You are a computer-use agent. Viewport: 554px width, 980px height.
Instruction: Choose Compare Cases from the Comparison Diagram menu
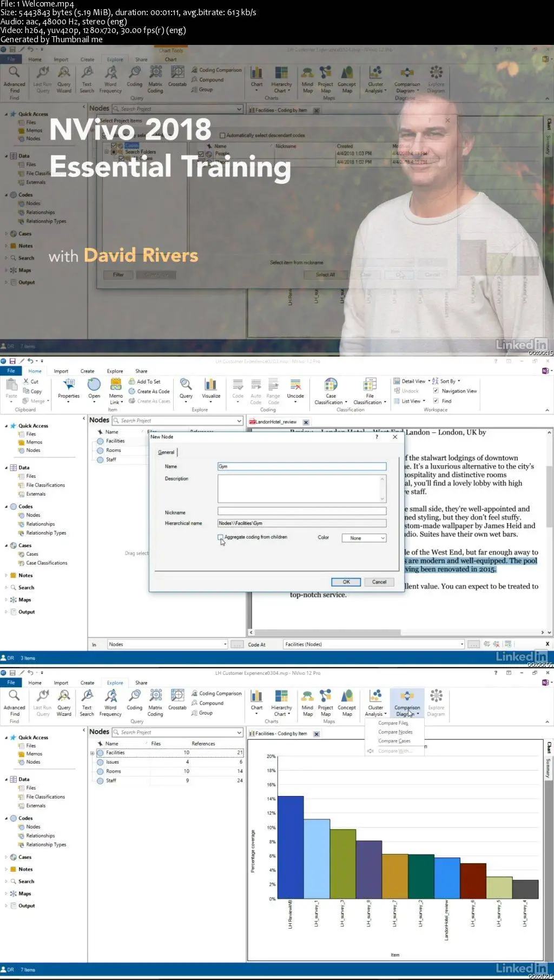point(394,741)
